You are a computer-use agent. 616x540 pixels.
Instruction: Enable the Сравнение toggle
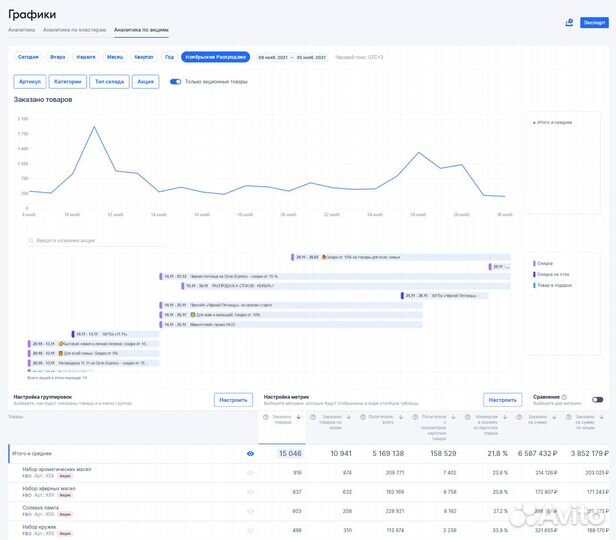coord(597,399)
